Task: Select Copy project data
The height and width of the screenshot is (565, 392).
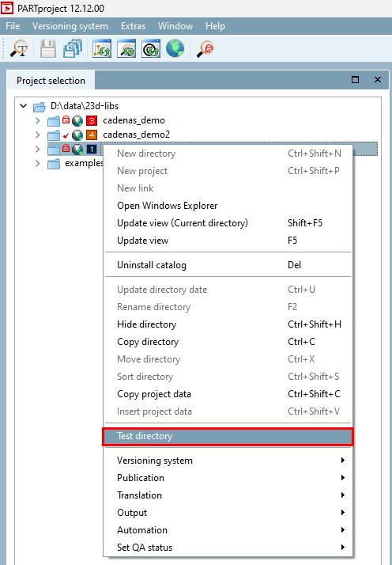Action: pos(228,394)
